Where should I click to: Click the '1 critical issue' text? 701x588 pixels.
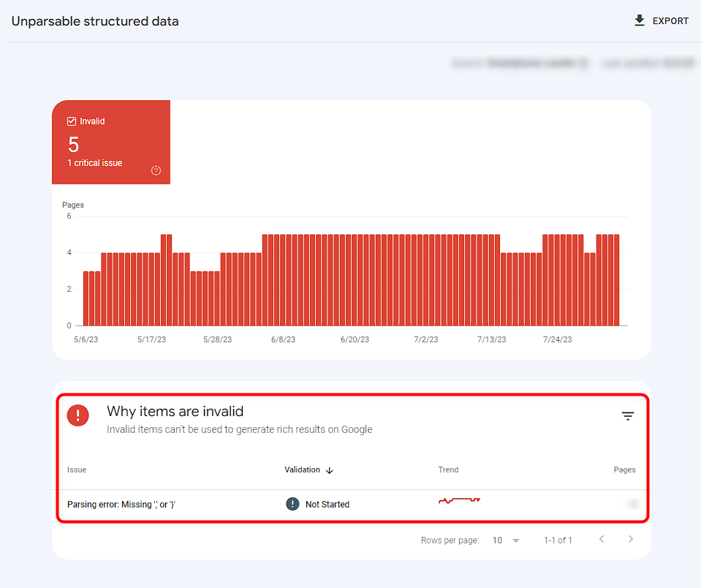click(95, 163)
